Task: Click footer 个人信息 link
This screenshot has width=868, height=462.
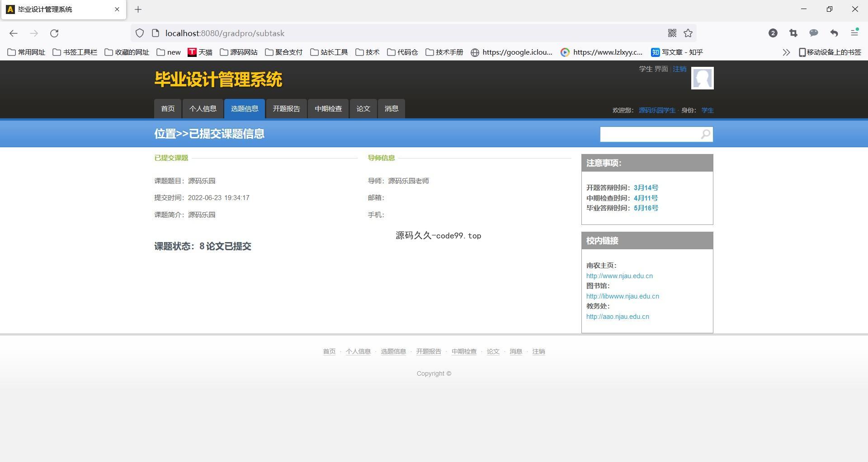Action: (358, 351)
